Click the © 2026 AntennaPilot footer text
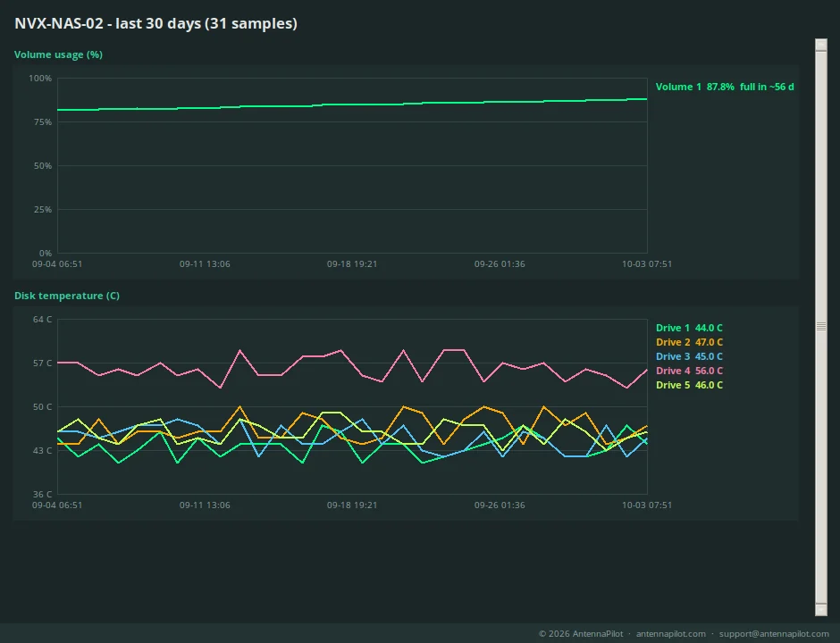840x643 pixels. [x=581, y=634]
